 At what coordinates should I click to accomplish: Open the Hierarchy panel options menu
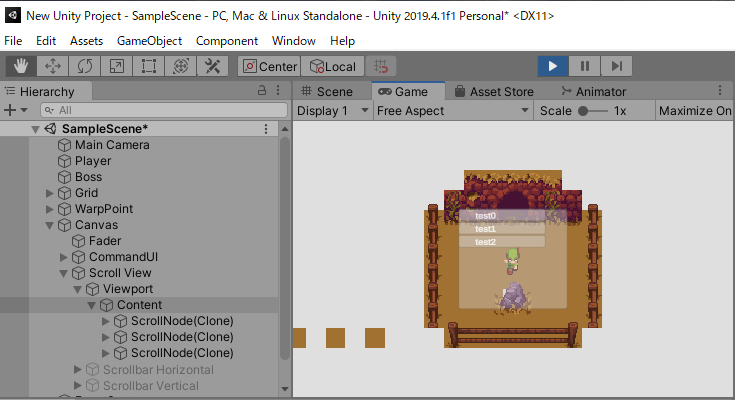pos(278,91)
